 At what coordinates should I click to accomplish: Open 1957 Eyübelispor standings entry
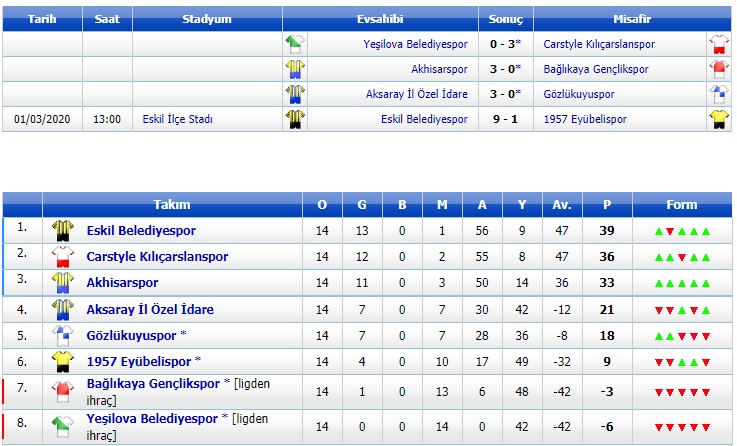coord(139,361)
